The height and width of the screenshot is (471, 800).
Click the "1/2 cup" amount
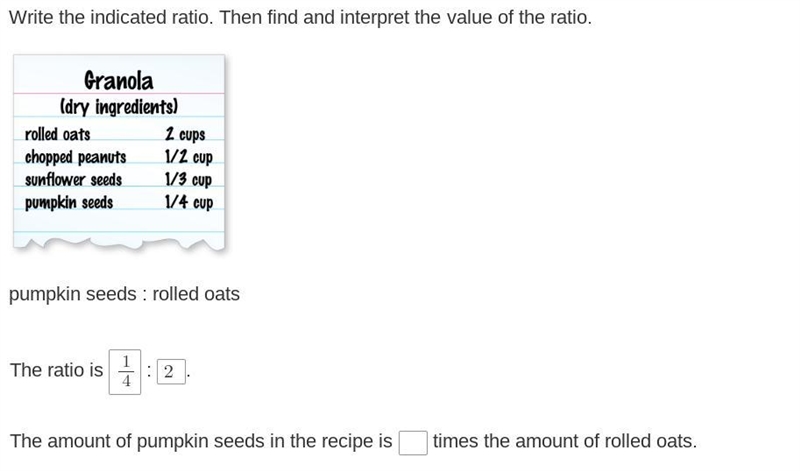click(x=188, y=157)
